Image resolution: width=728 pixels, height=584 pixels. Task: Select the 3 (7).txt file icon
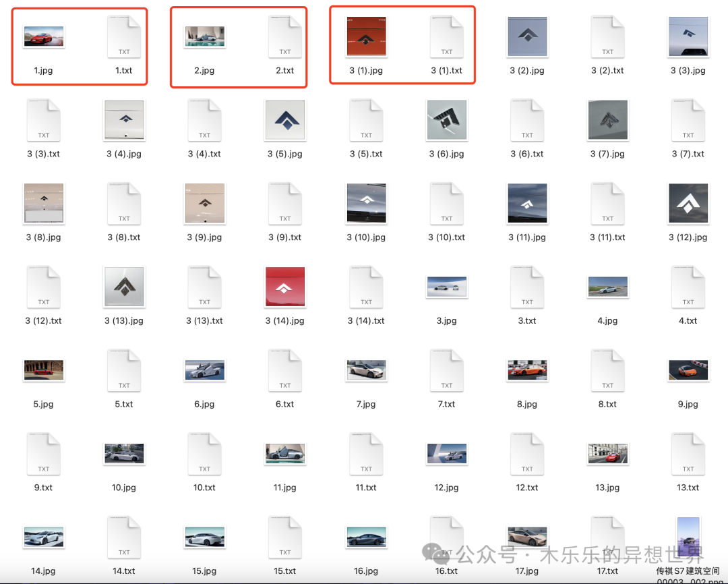tap(688, 120)
